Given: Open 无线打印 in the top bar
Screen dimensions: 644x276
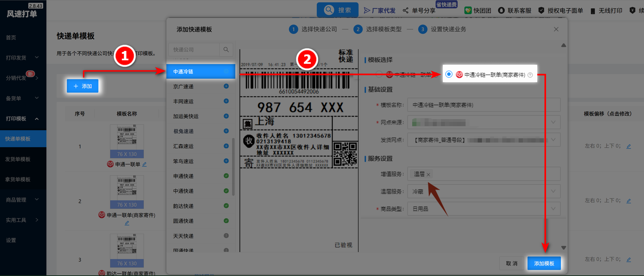Looking at the screenshot, I should pyautogui.click(x=606, y=10).
